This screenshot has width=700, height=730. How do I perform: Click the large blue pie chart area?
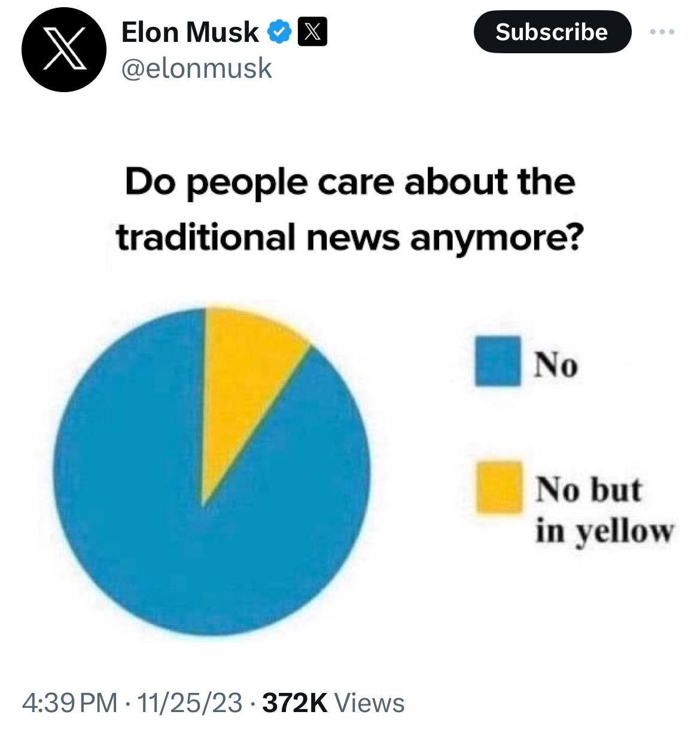[x=197, y=539]
